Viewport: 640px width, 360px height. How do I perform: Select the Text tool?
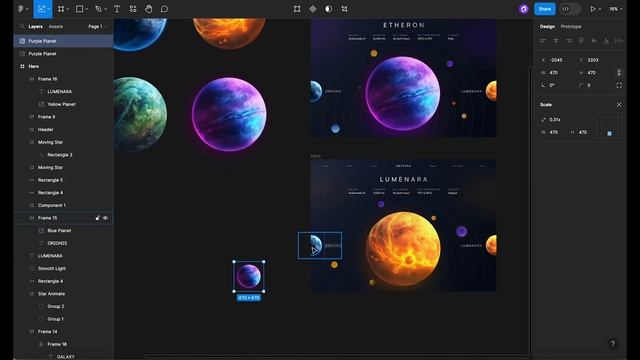pos(117,9)
